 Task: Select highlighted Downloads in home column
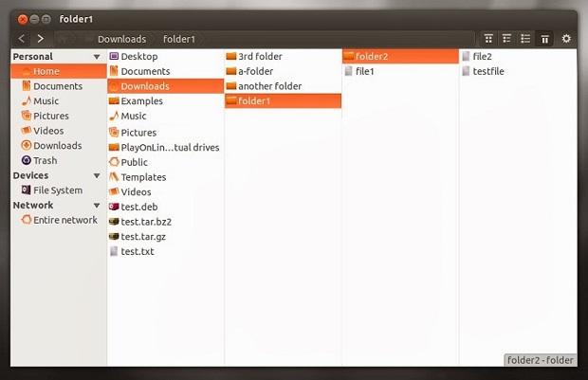pyautogui.click(x=166, y=86)
